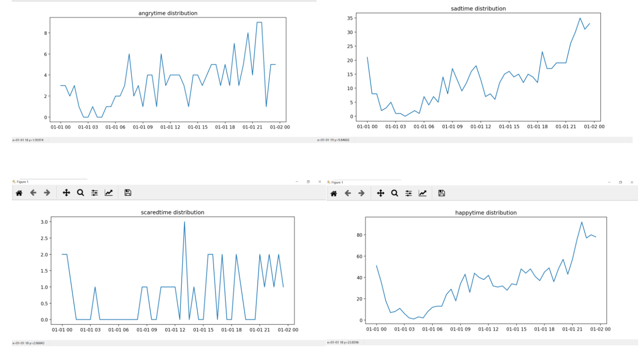Click 'Figure 1' title of scaredtime window
Viewport: 644px width, 349px height.
(x=22, y=182)
